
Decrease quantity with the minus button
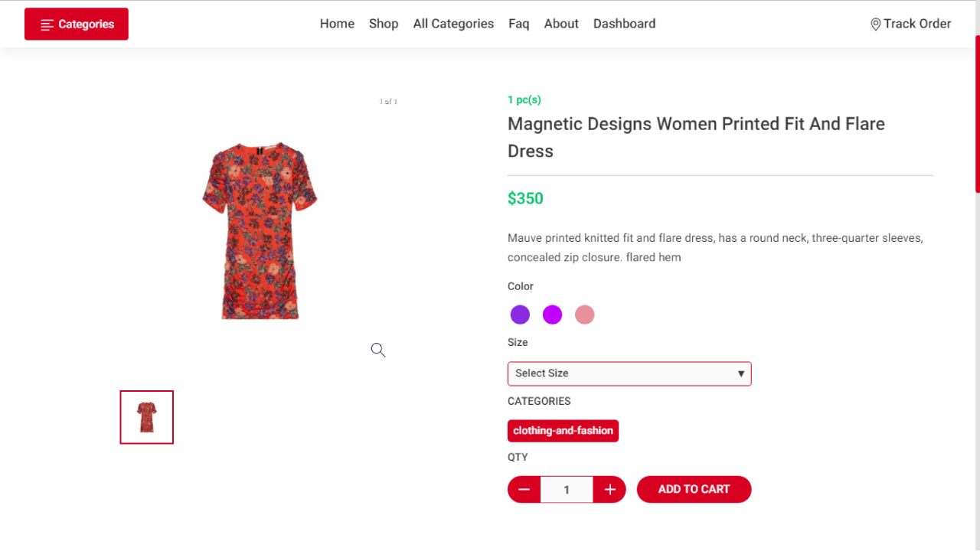pyautogui.click(x=524, y=490)
